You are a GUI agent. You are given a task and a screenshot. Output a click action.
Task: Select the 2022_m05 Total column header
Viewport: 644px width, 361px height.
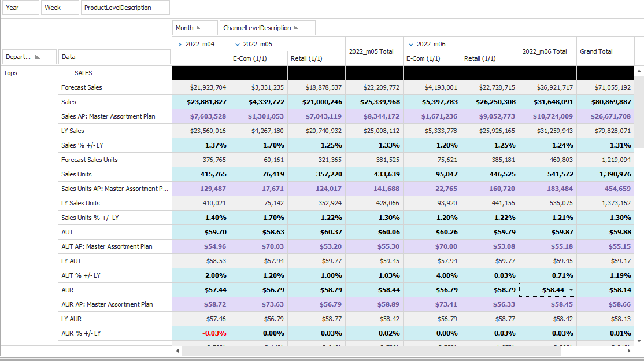coord(373,51)
